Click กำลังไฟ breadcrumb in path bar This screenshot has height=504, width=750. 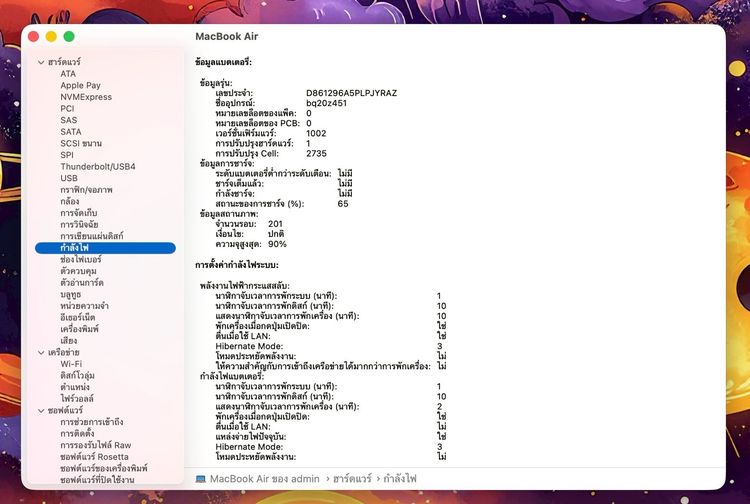[400, 479]
